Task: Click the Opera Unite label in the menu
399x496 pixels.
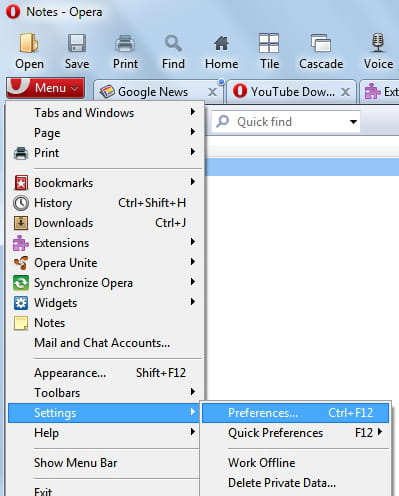Action: 66,263
